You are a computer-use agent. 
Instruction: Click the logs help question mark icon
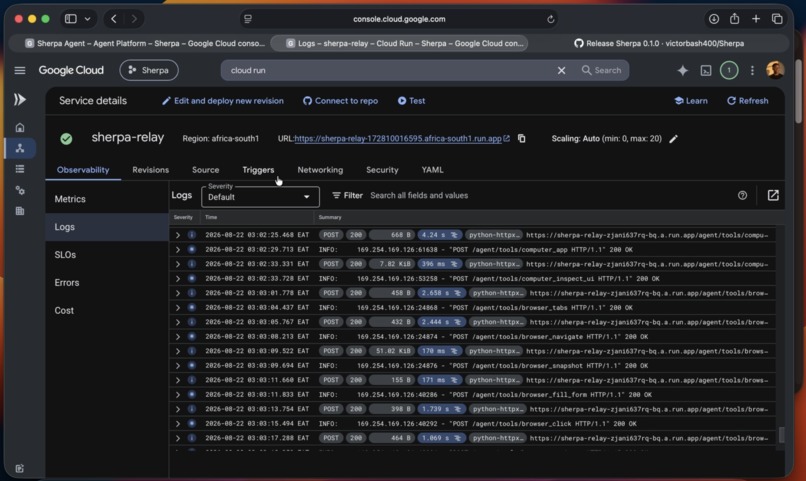pyautogui.click(x=742, y=195)
